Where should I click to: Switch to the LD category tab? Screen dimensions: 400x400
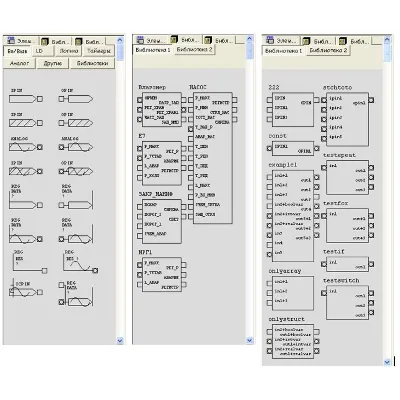pos(42,51)
